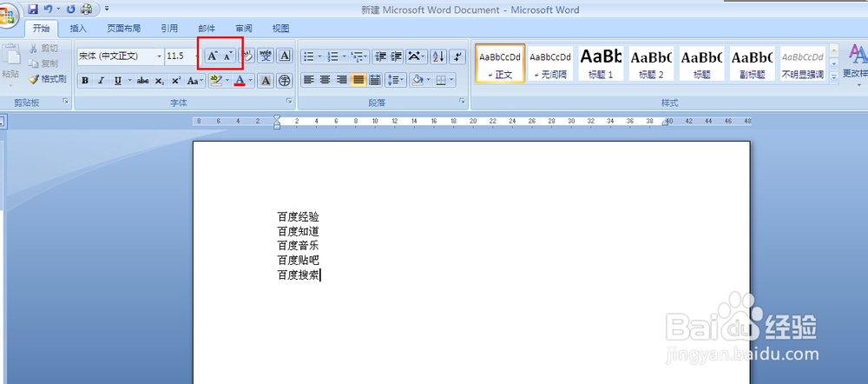The image size is (868, 384).
Task: Save the document via Quick Access toolbar
Action: pyautogui.click(x=33, y=9)
